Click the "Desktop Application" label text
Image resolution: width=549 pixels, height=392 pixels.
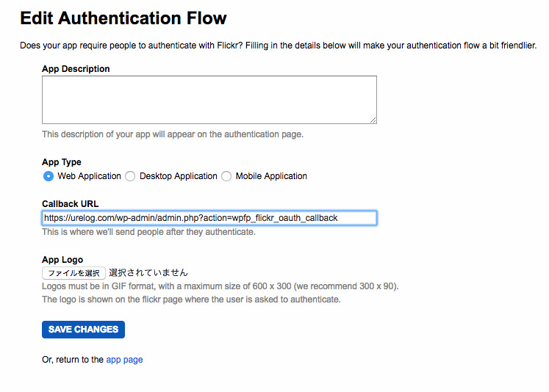tap(178, 176)
